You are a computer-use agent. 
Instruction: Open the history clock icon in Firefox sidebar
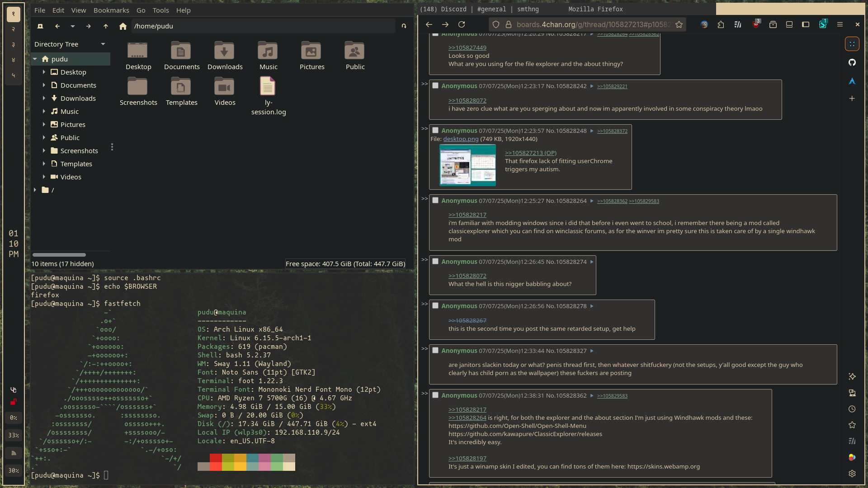[852, 409]
